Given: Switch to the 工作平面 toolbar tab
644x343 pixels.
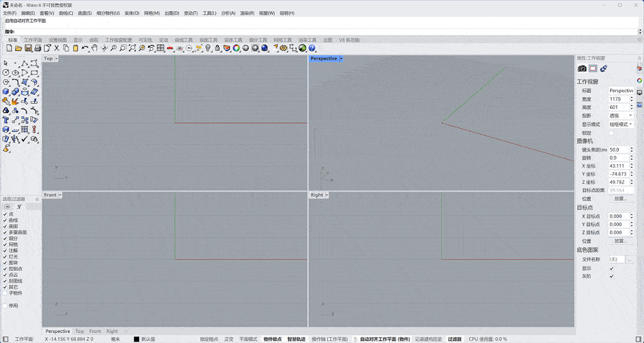Looking at the screenshot, I should [x=33, y=40].
